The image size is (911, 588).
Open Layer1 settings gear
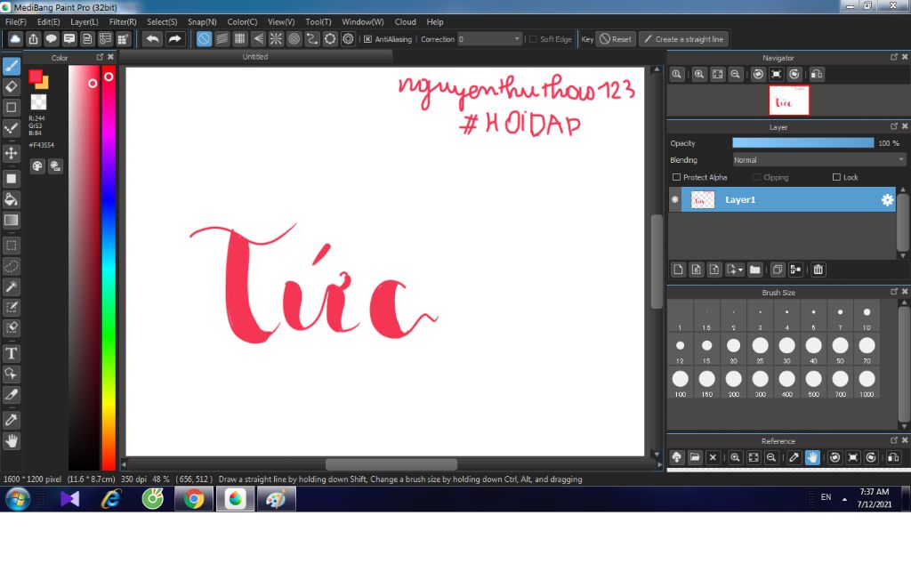coord(887,200)
